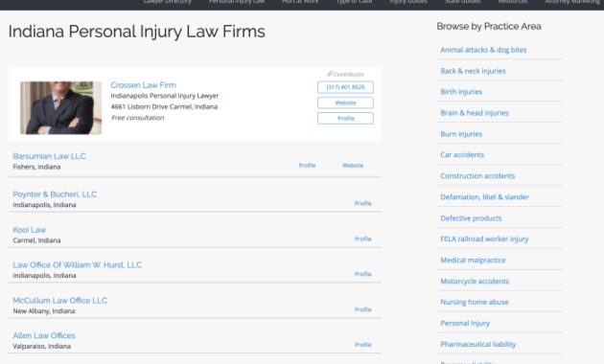This screenshot has width=604, height=364.
Task: Click the 'New Albany, Indiana' location text
Action: point(44,311)
